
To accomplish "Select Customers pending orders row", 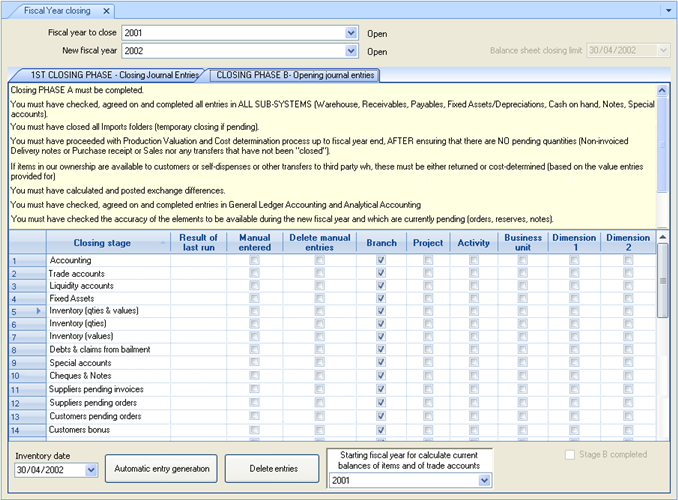I will click(x=332, y=416).
